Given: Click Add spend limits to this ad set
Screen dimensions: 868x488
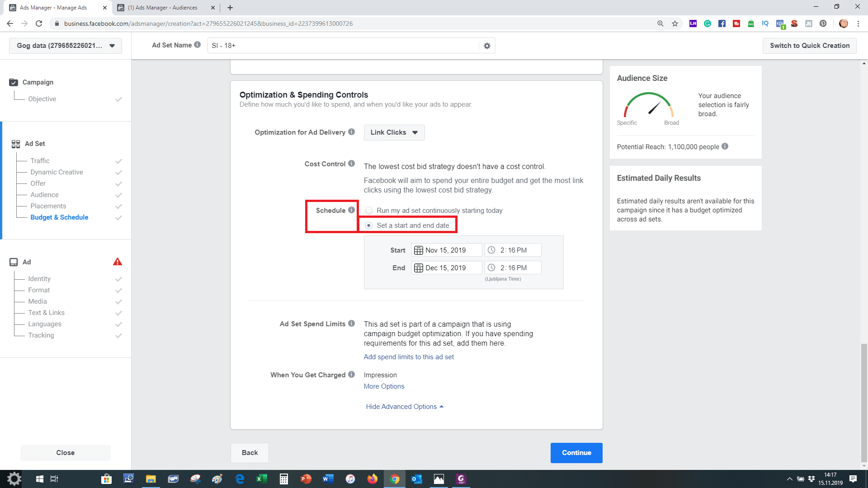Looking at the screenshot, I should pyautogui.click(x=408, y=357).
